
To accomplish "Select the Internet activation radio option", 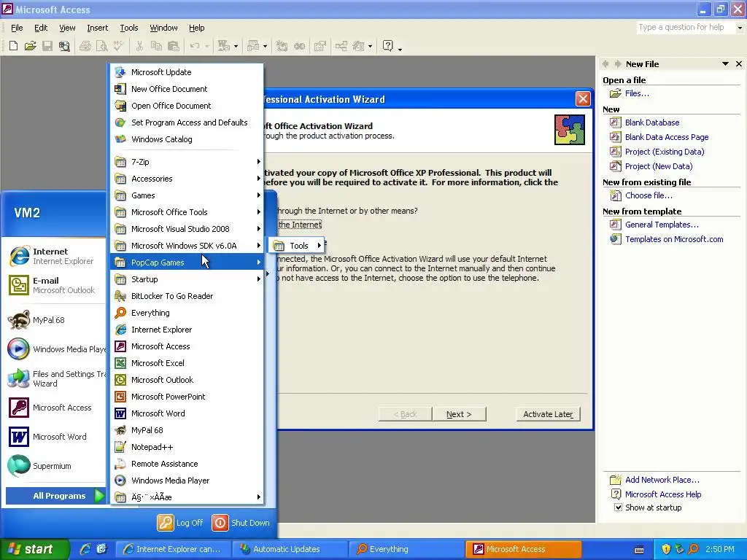I will (300, 225).
